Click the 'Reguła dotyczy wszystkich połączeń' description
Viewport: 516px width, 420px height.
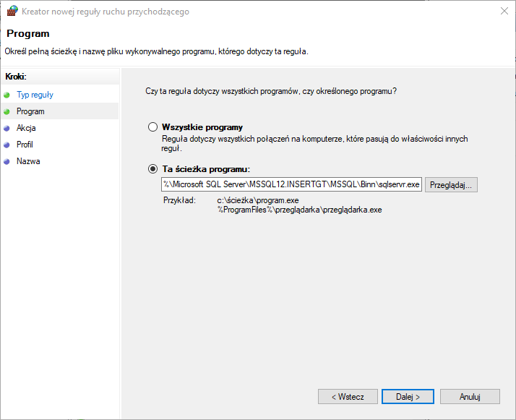coord(314,144)
